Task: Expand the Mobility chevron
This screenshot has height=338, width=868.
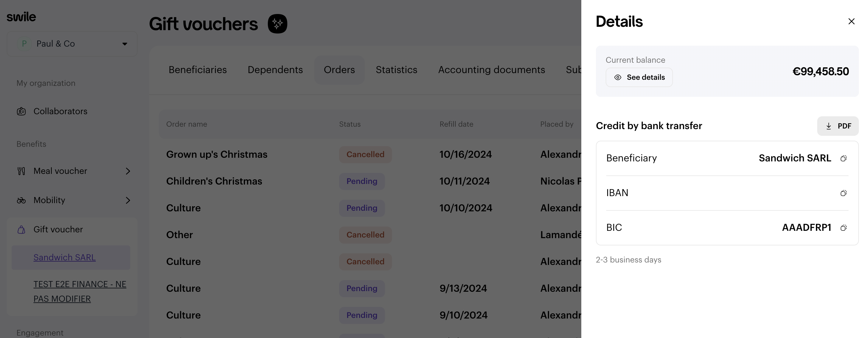Action: click(x=128, y=200)
